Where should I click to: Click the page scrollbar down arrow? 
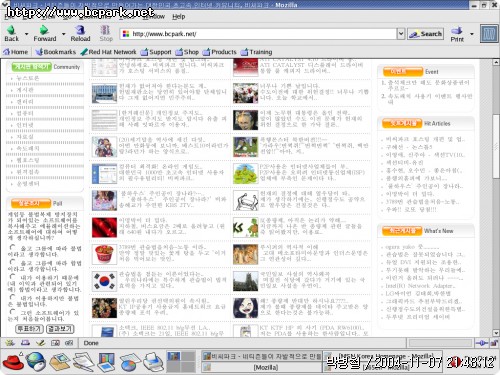pyautogui.click(x=496, y=333)
